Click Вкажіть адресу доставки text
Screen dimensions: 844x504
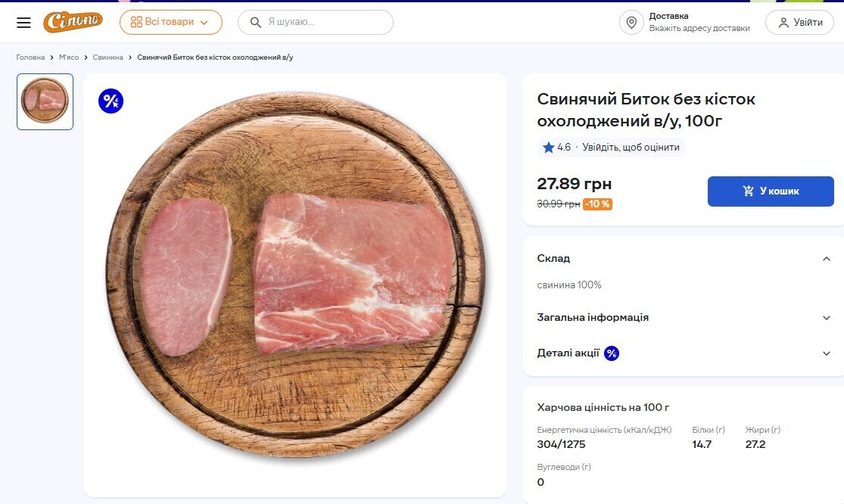click(699, 28)
